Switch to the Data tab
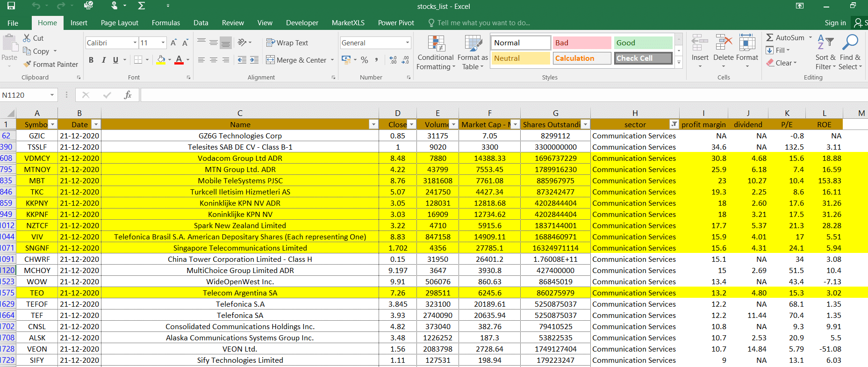 click(201, 23)
